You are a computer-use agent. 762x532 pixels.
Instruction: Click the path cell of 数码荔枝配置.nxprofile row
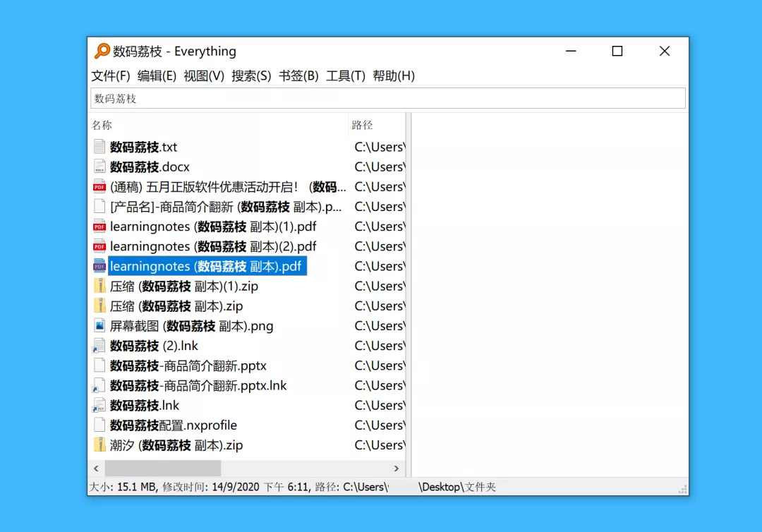click(380, 425)
